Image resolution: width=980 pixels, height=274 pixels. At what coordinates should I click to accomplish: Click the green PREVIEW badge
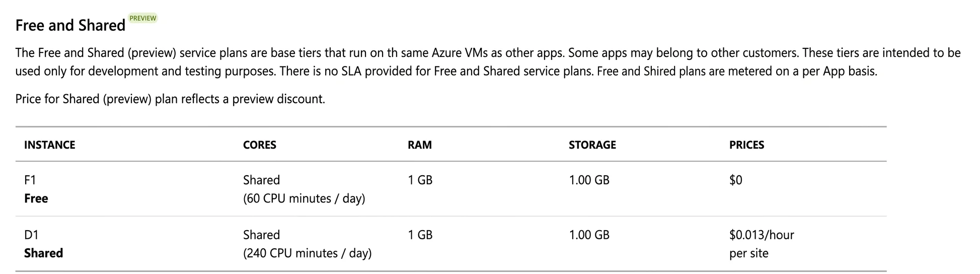(143, 18)
